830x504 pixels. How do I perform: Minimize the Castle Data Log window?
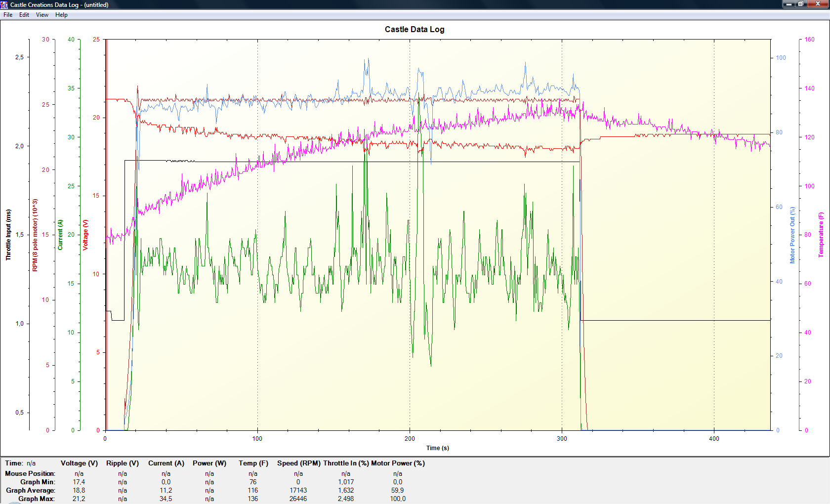pos(789,4)
